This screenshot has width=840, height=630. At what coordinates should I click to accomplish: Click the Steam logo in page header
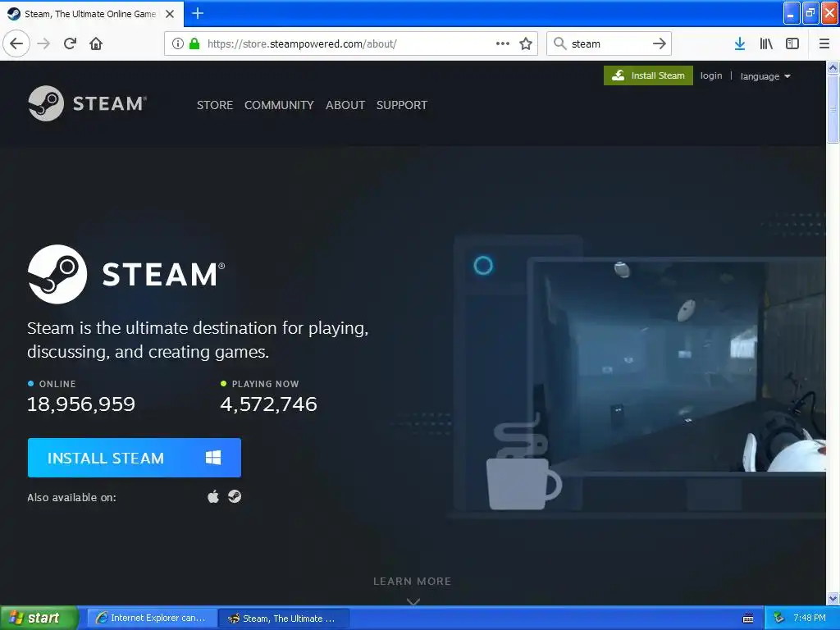click(87, 103)
